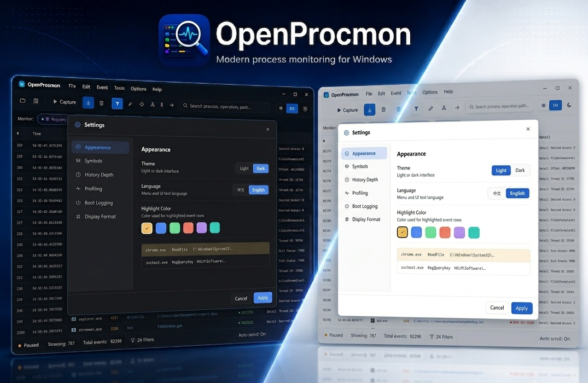Click '24 Filters' in light window status bar
The height and width of the screenshot is (383, 588).
pos(441,337)
